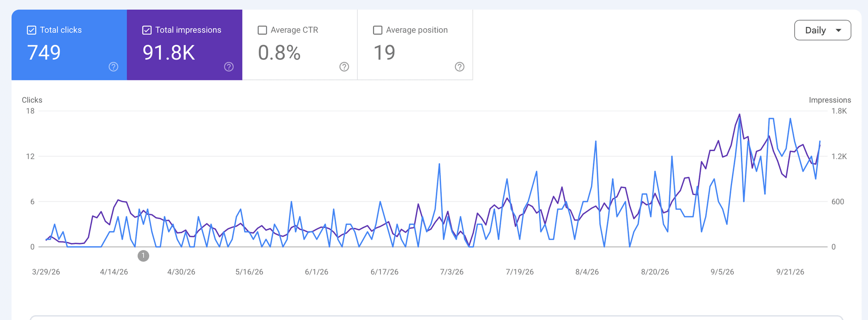The height and width of the screenshot is (320, 868).
Task: Enable the Average position checkbox
Action: (x=378, y=30)
